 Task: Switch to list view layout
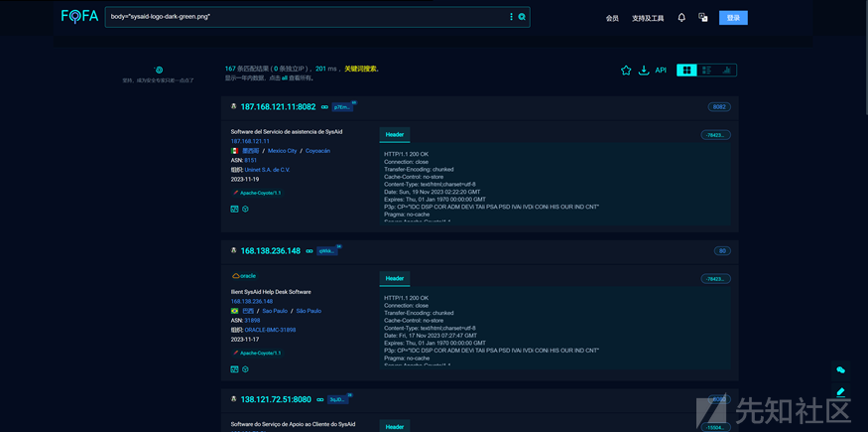pos(706,71)
